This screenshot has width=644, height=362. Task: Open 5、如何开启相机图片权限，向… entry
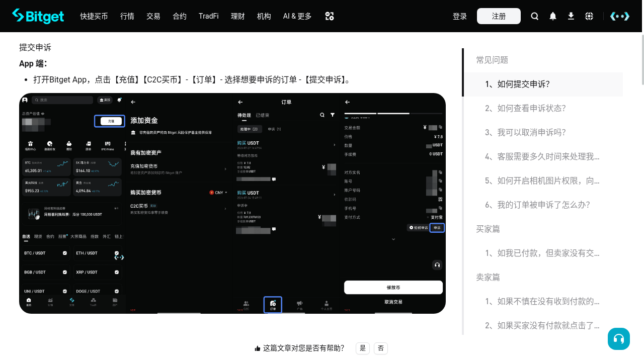point(543,181)
